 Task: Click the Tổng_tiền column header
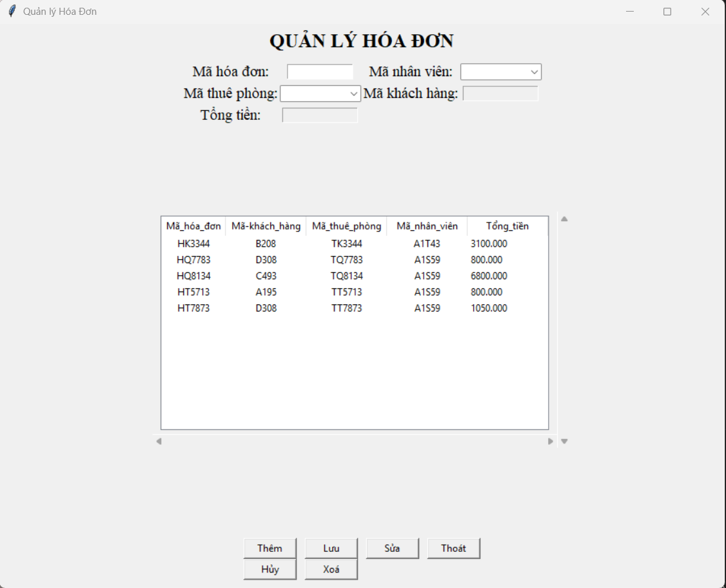[507, 226]
